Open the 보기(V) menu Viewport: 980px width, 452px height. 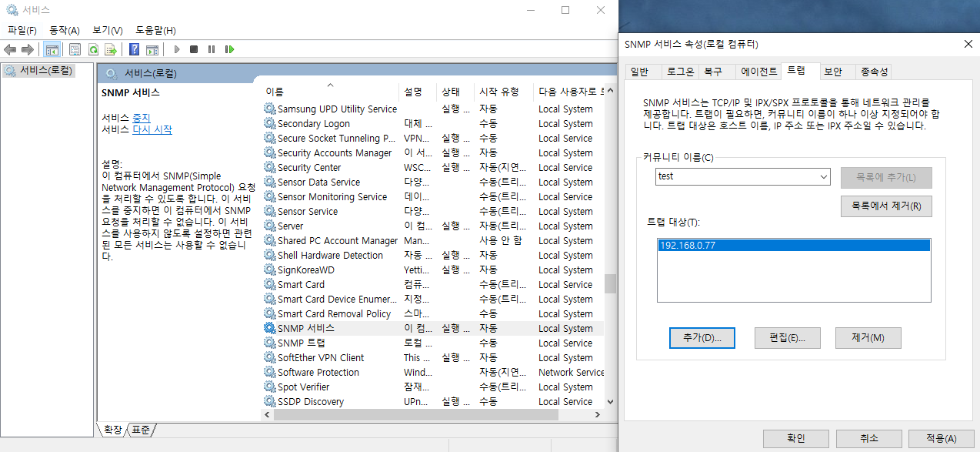108,30
